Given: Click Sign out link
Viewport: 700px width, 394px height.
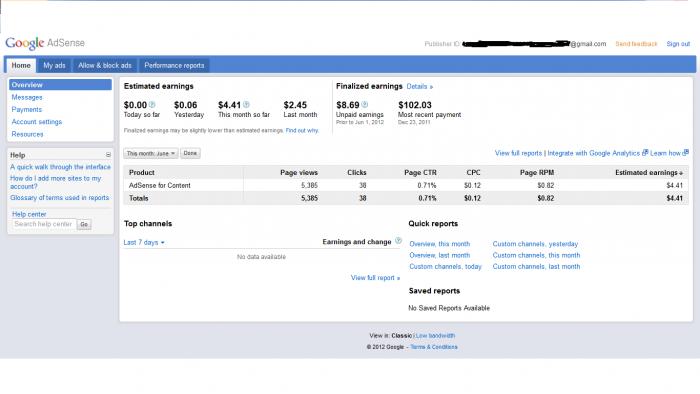Looking at the screenshot, I should pos(678,44).
